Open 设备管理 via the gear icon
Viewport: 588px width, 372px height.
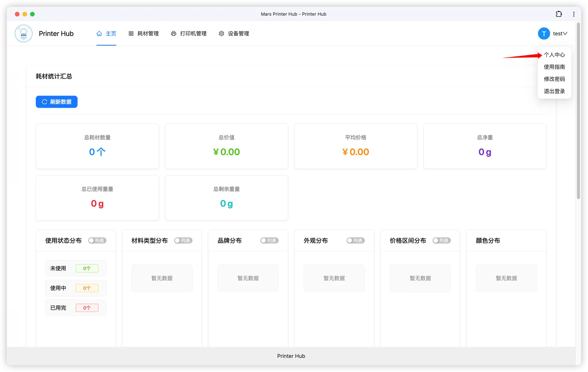(x=221, y=33)
